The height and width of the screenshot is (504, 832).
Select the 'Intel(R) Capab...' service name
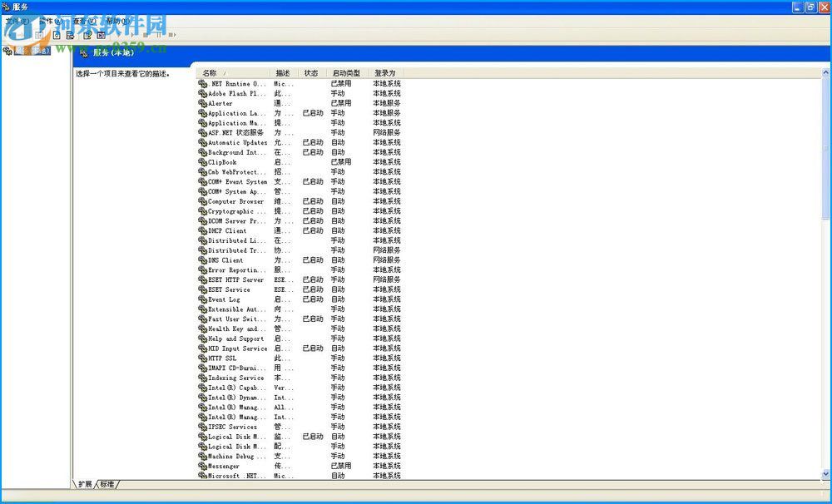pyautogui.click(x=236, y=388)
